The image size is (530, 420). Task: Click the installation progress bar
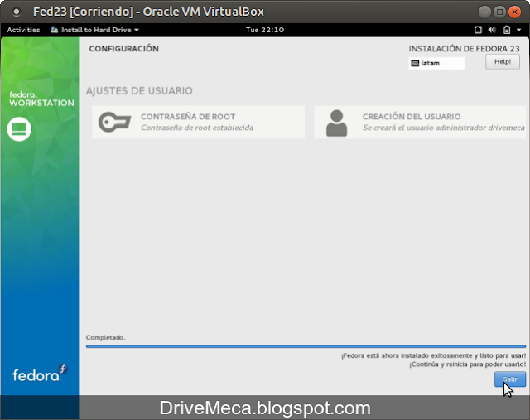pyautogui.click(x=306, y=346)
